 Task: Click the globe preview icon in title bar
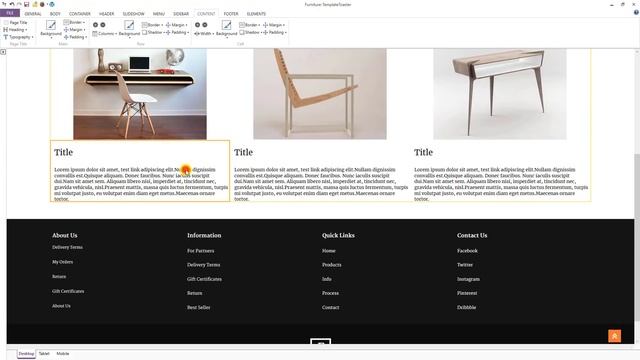point(52,4)
